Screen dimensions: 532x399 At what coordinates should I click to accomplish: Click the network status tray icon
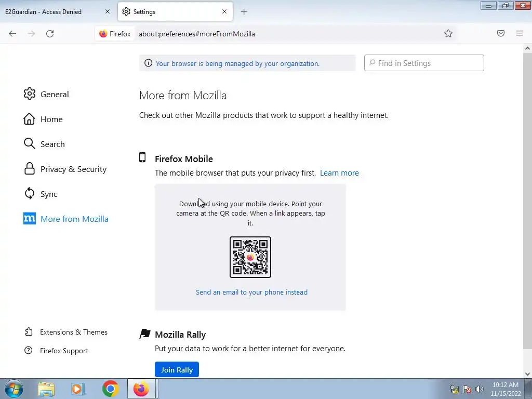pyautogui.click(x=454, y=389)
